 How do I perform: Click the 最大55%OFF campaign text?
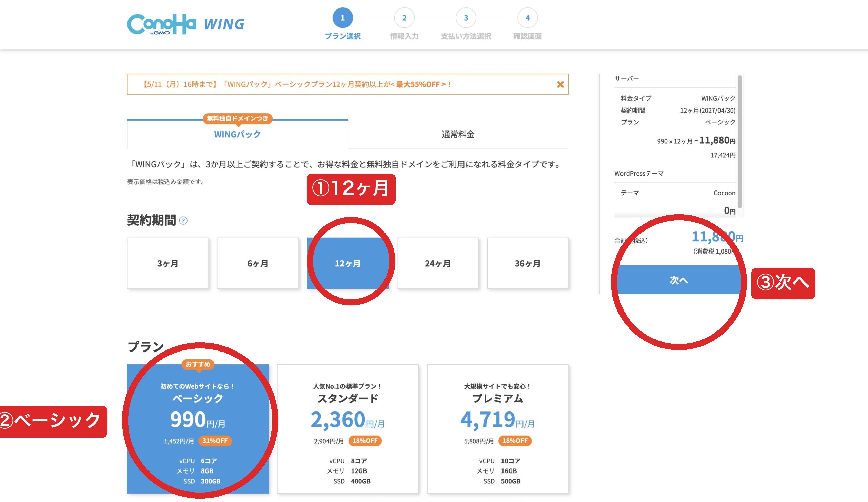coord(420,84)
